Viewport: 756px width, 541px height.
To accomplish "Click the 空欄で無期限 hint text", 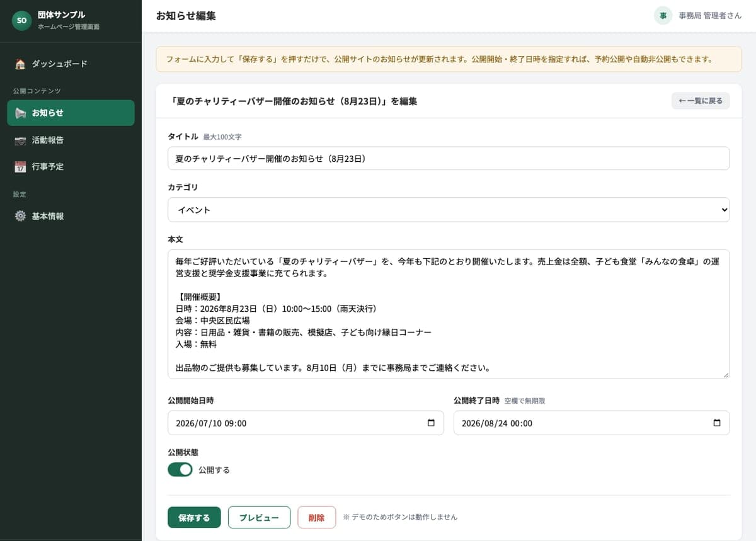I will point(524,401).
